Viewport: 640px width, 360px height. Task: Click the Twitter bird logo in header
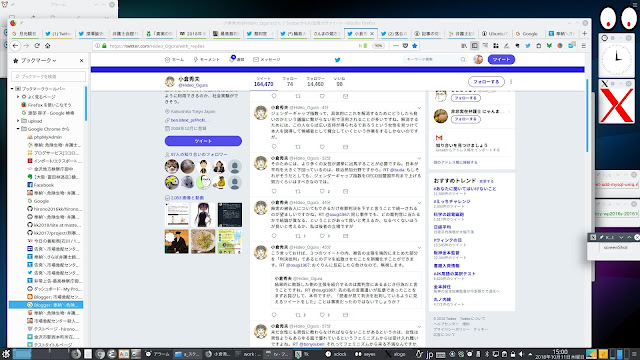[337, 60]
